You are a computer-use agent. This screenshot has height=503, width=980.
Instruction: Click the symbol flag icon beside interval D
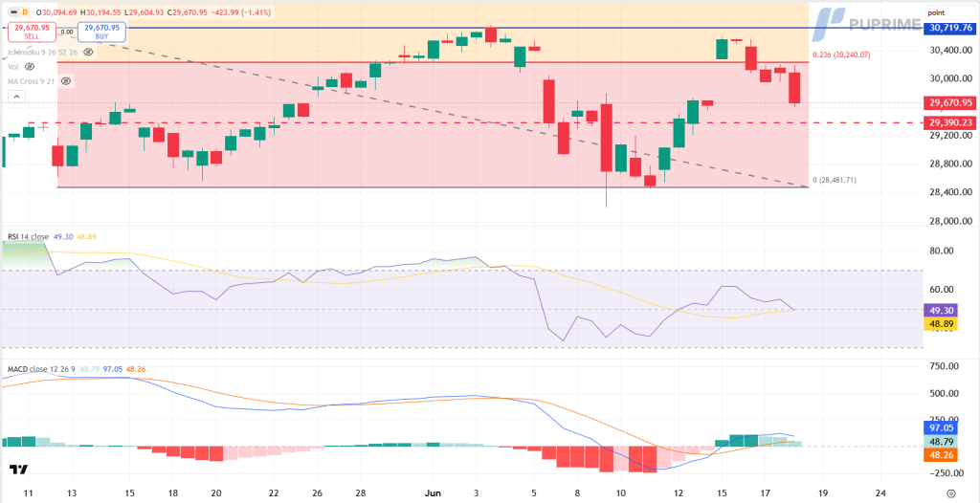click(x=11, y=11)
